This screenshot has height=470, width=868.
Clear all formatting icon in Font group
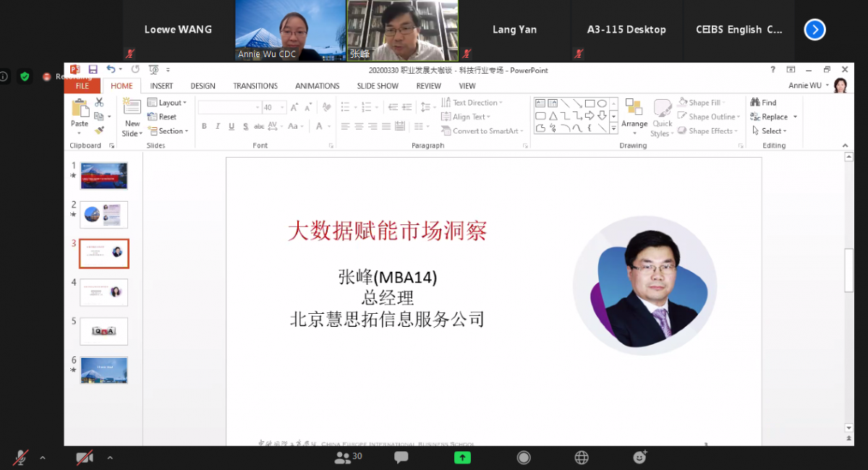tap(326, 107)
